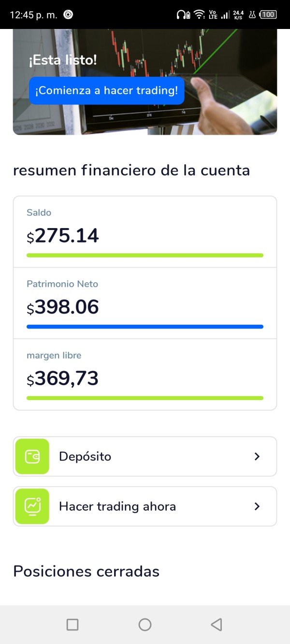Click the green margen libre bar
The image size is (290, 644).
coord(145,398)
